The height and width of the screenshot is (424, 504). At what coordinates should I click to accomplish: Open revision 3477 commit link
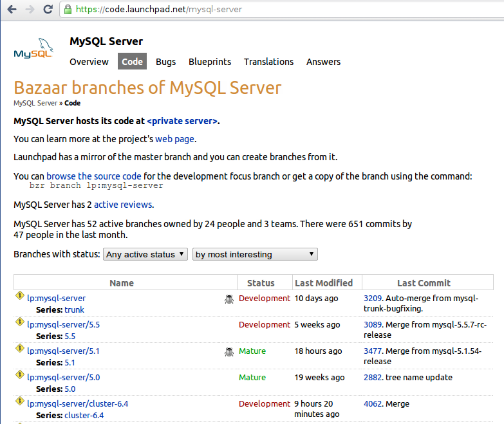click(x=373, y=351)
